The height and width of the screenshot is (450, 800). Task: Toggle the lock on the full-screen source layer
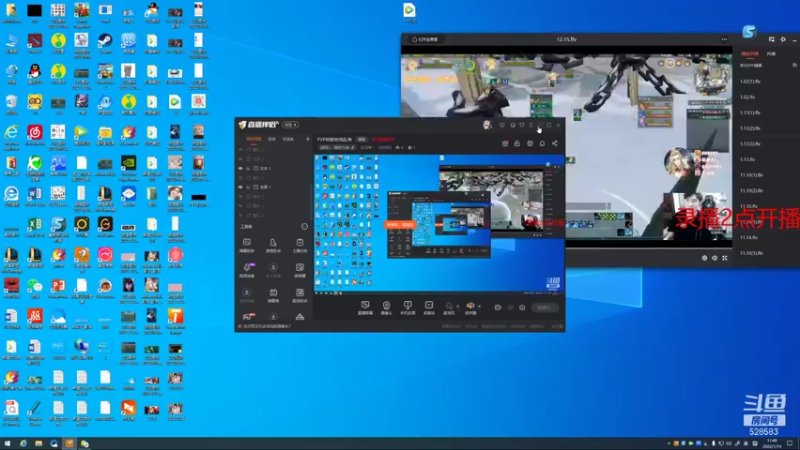tap(248, 187)
